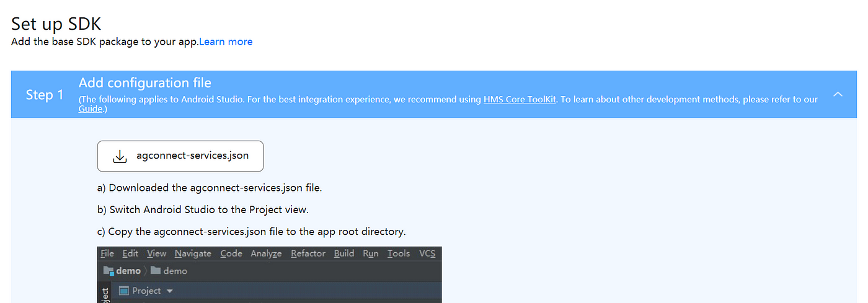Open the HMS Core ToolKit link
Image resolution: width=868 pixels, height=303 pixels.
(x=520, y=99)
